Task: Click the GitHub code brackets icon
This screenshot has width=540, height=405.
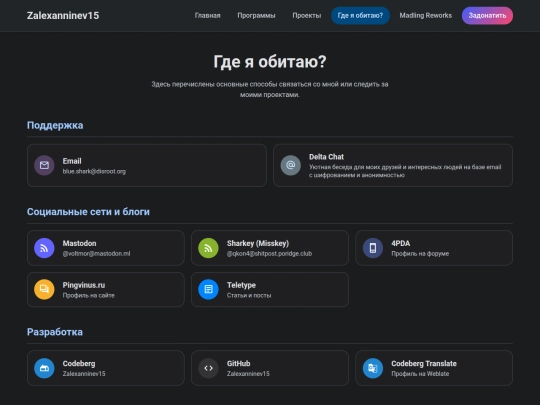Action: pyautogui.click(x=208, y=368)
